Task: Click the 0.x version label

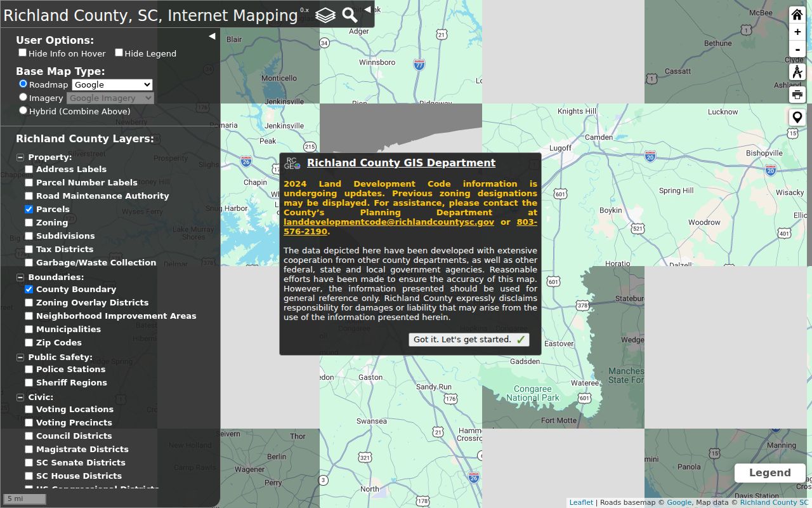Action: click(304, 10)
